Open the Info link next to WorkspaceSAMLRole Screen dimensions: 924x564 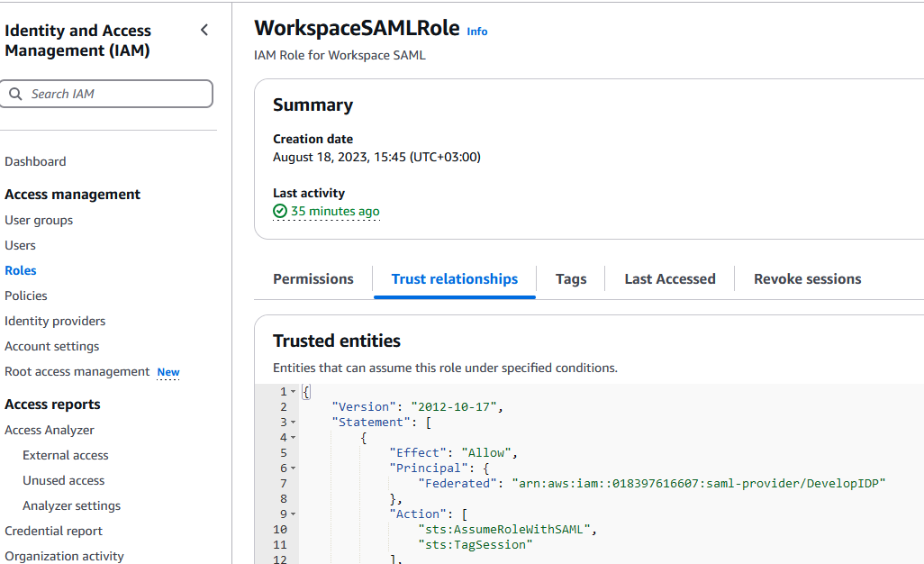coord(476,32)
